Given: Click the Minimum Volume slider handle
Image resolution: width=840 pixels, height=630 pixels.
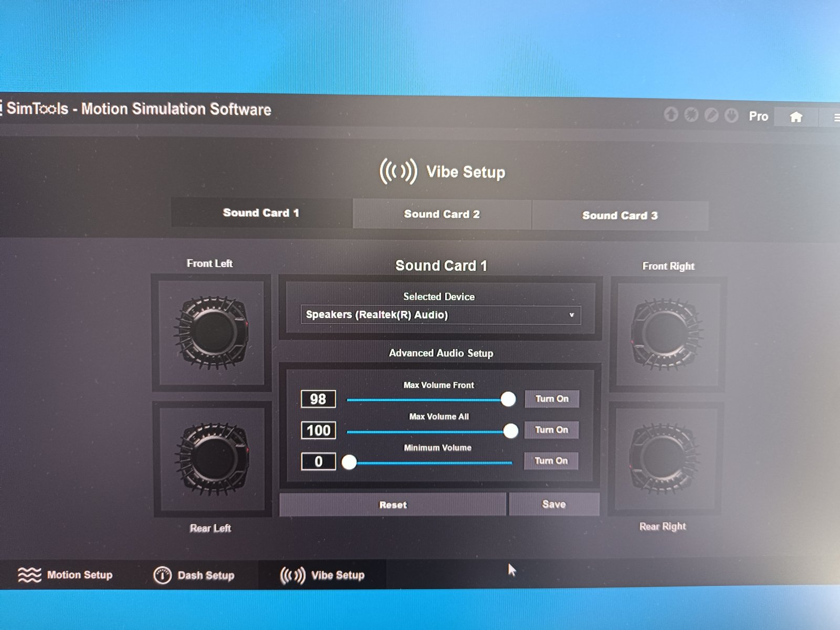Looking at the screenshot, I should coord(349,462).
